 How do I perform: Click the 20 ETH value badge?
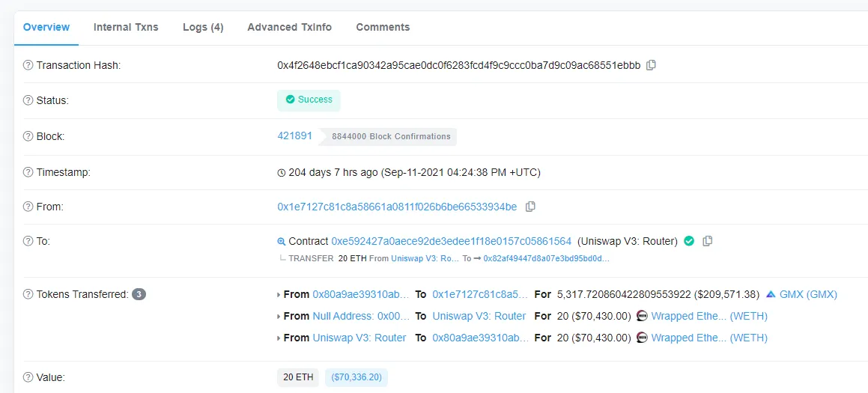[x=298, y=377]
